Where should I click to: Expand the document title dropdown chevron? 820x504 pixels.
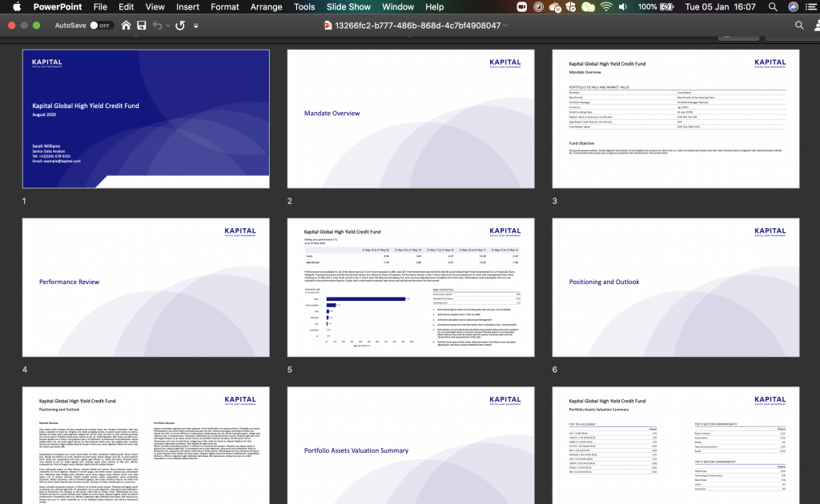[x=505, y=25]
